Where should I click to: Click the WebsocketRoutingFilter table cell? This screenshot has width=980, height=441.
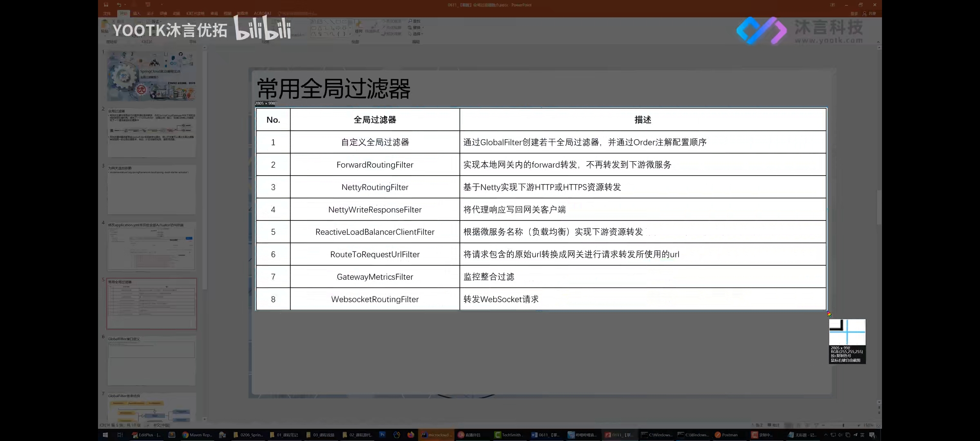(x=375, y=299)
